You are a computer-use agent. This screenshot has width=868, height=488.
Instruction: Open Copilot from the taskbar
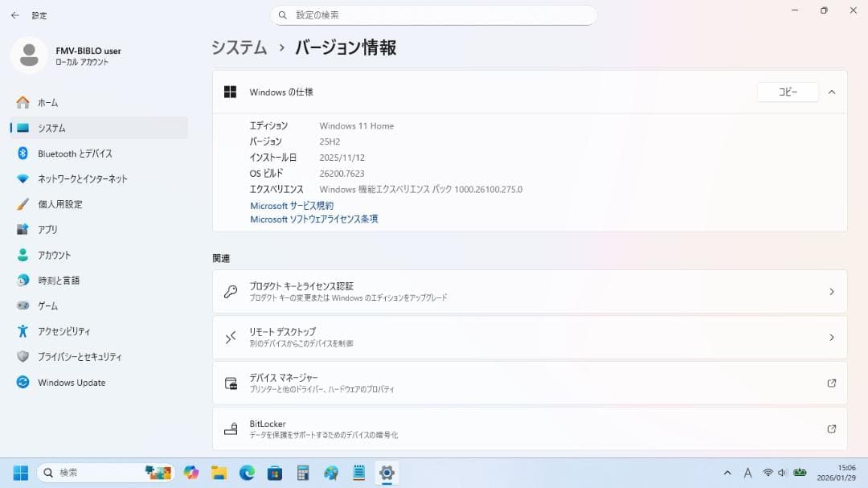[190, 473]
